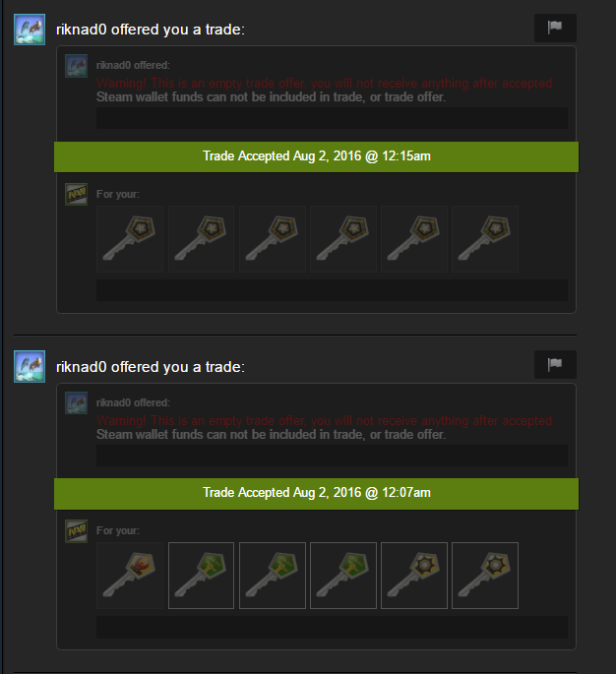Select the third green key in bottom trade
The width and height of the screenshot is (616, 674).
point(343,576)
